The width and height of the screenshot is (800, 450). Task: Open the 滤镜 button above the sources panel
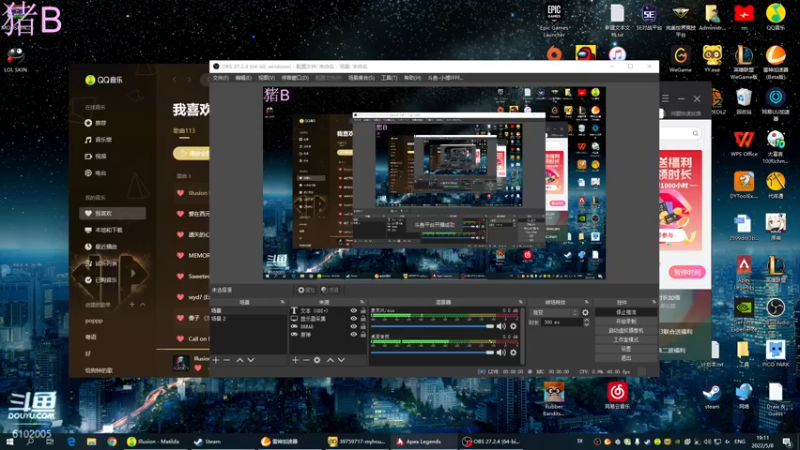pos(330,290)
